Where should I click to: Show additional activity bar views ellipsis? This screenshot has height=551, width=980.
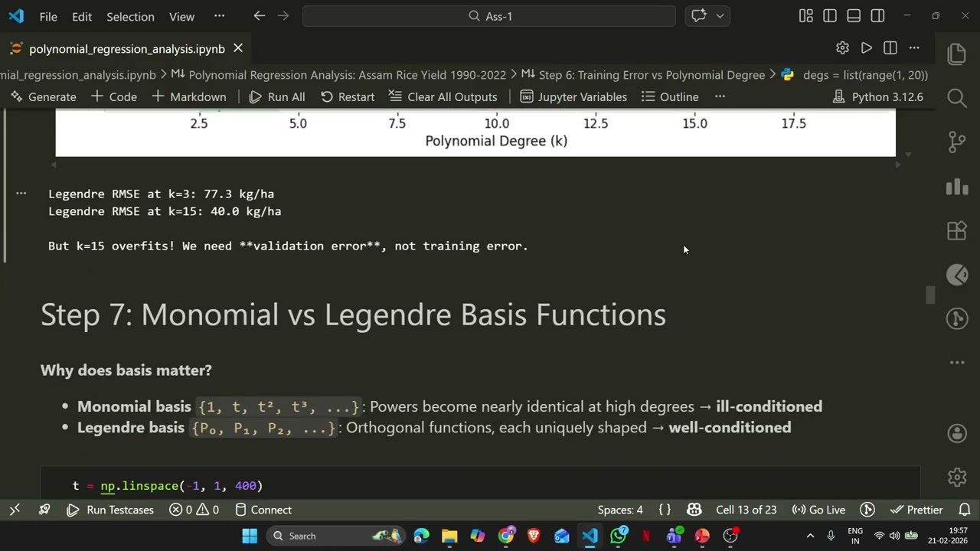[956, 363]
